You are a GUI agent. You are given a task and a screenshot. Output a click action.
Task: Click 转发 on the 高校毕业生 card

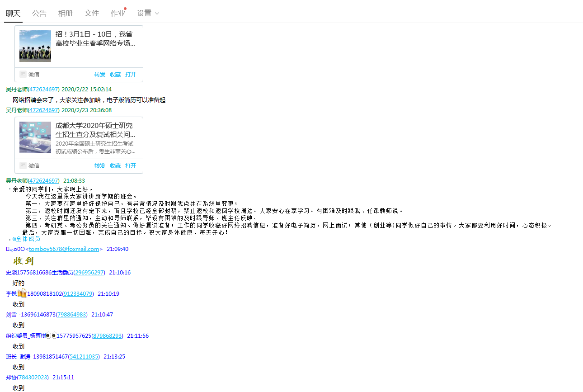pyautogui.click(x=100, y=75)
